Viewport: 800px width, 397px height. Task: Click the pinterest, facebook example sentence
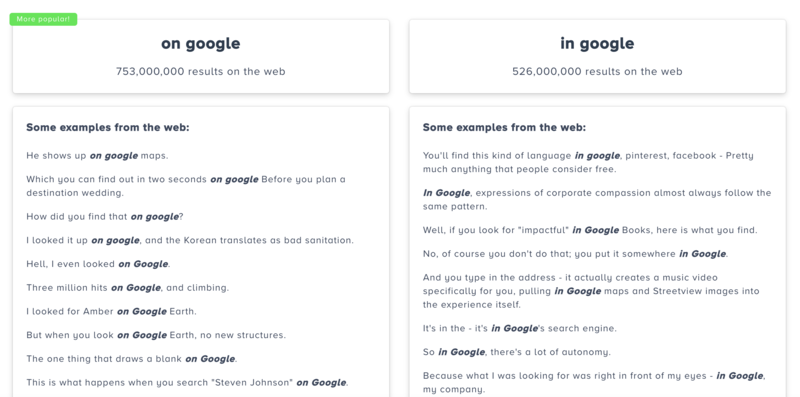(588, 162)
